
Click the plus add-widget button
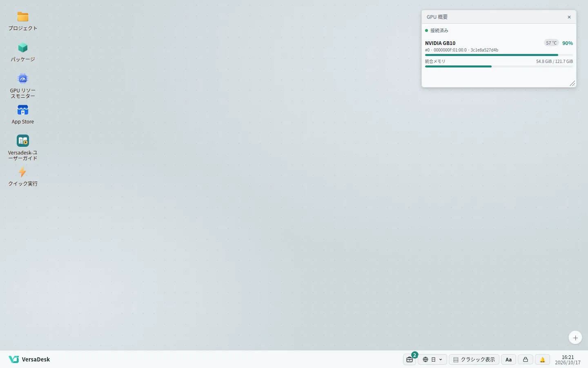click(575, 338)
